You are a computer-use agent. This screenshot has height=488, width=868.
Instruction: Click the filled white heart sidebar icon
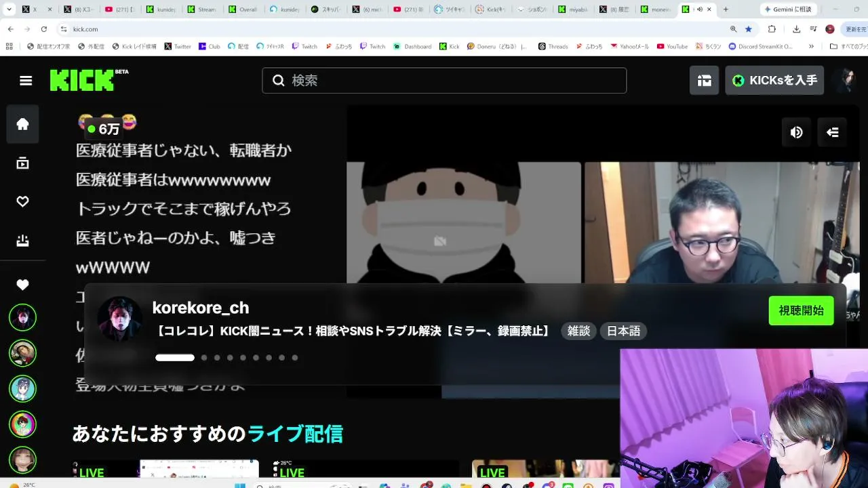[x=23, y=285]
